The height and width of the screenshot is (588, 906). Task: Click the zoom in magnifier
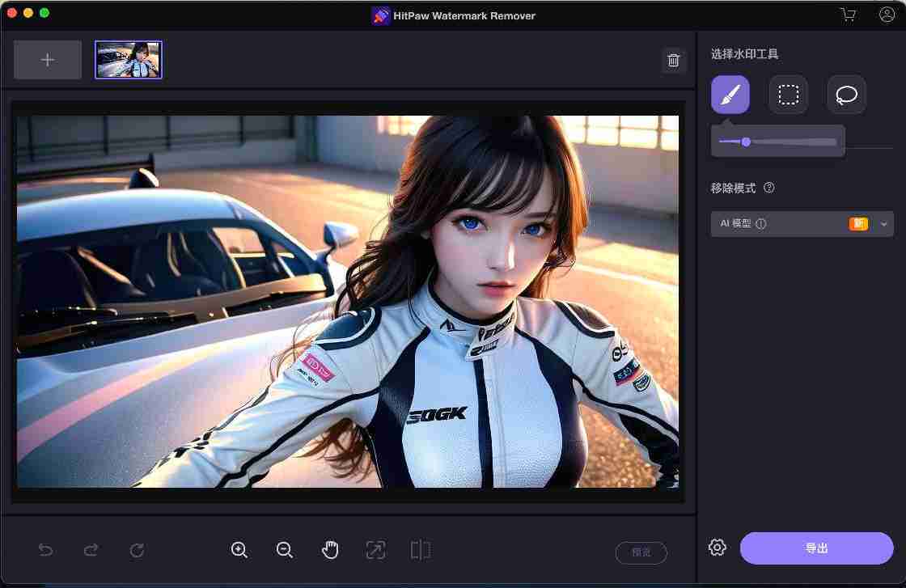click(239, 550)
